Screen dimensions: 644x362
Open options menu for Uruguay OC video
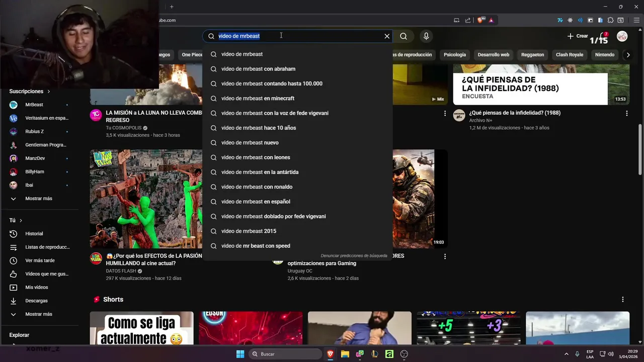point(445,256)
